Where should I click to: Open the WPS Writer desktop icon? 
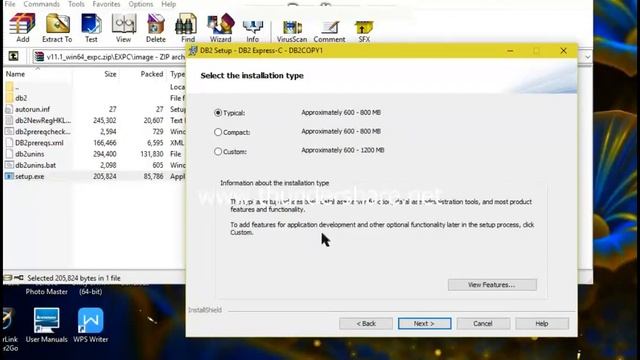tap(91, 325)
